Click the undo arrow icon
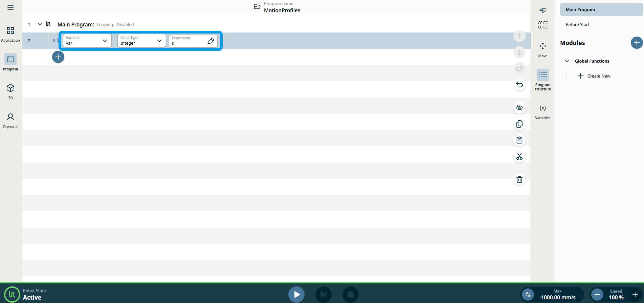Viewport: 644px width, 303px height. coord(519,85)
